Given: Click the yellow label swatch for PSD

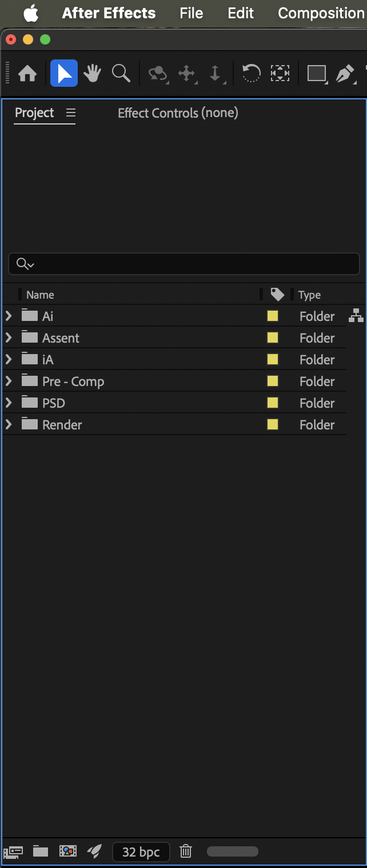Looking at the screenshot, I should 273,403.
